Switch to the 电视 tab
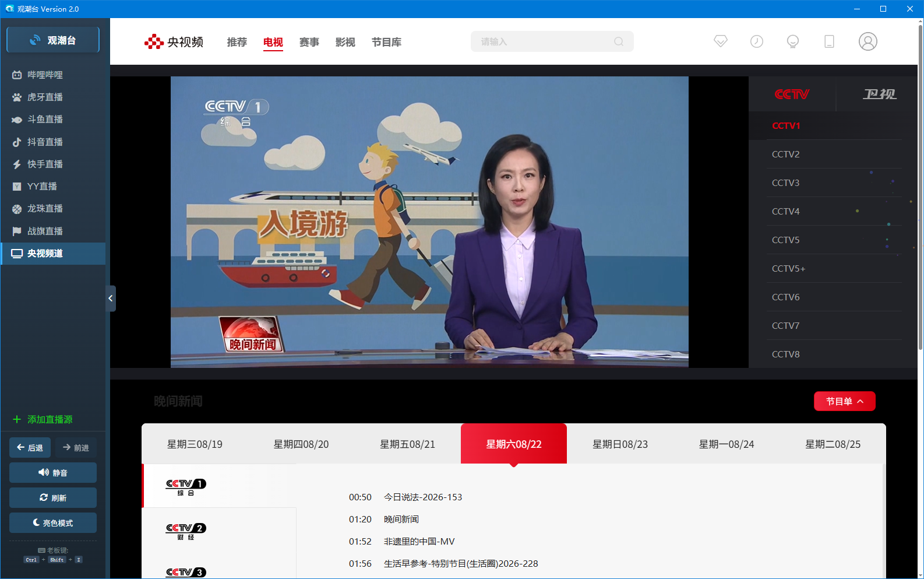This screenshot has width=924, height=579. pyautogui.click(x=273, y=42)
